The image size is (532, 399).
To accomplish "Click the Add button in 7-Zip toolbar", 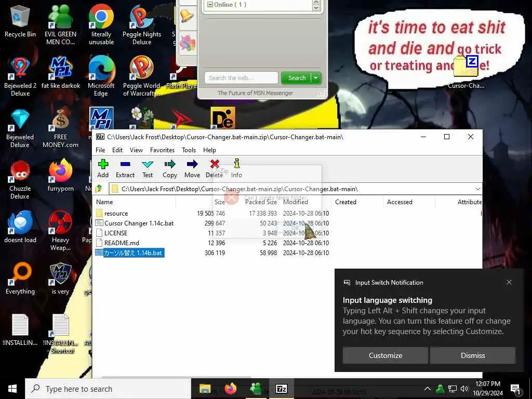I will pyautogui.click(x=103, y=169).
